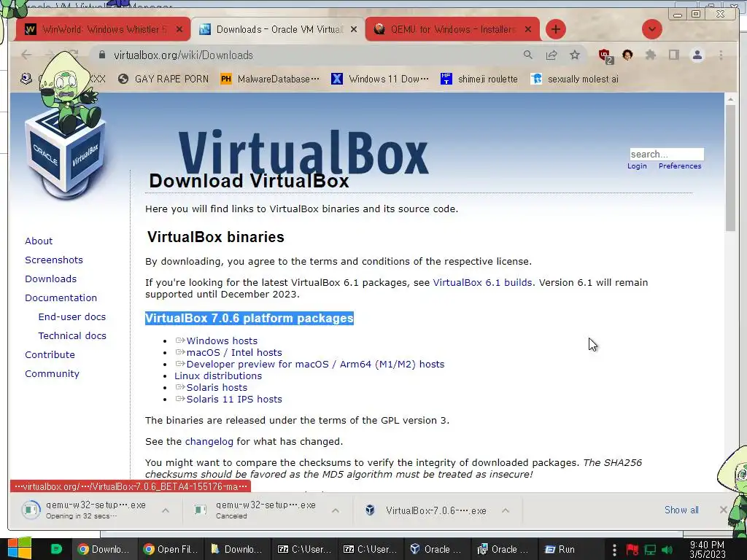Share this page using the share icon
Viewport: 747px width, 560px height.
pos(551,55)
